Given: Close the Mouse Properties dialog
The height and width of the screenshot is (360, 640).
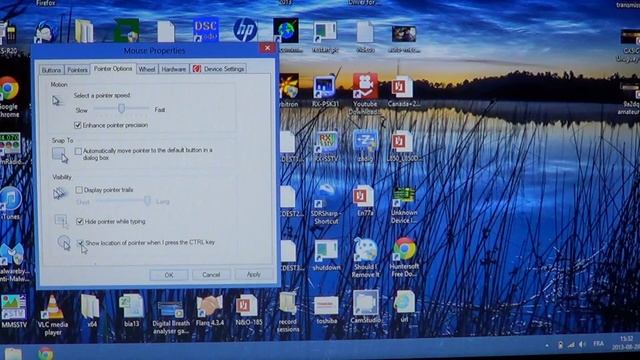Looking at the screenshot, I should tap(267, 48).
